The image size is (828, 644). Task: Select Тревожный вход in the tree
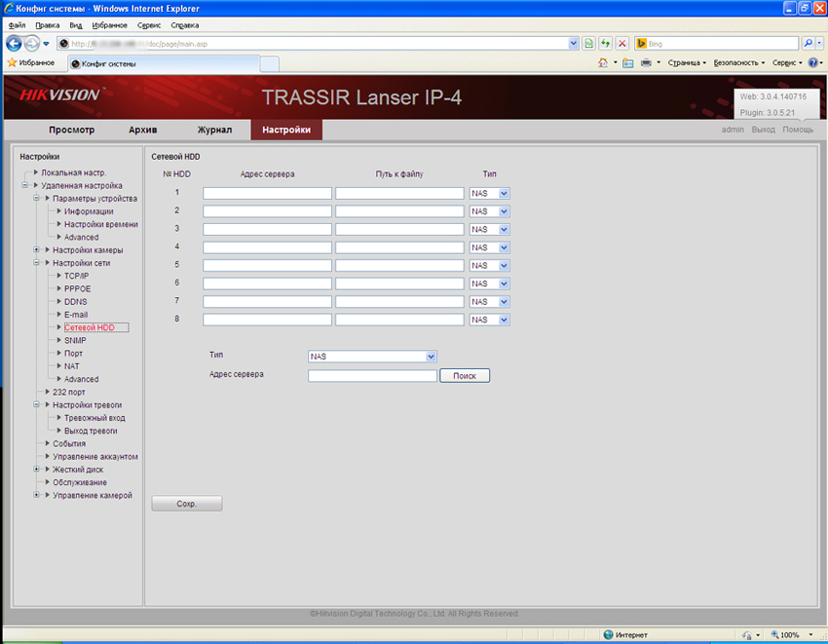(x=94, y=418)
